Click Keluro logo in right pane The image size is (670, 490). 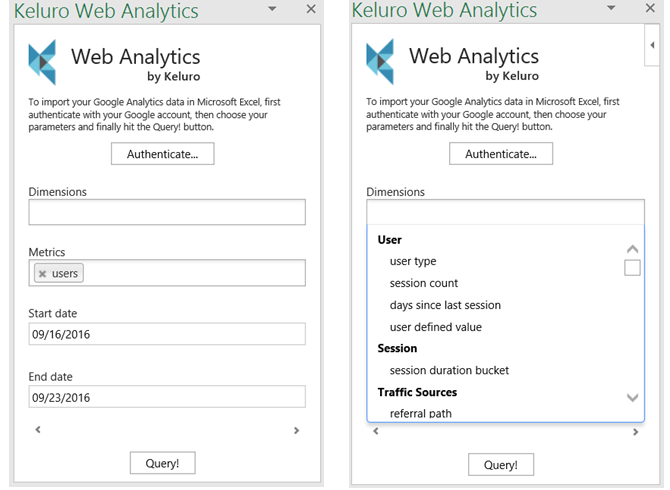[380, 62]
